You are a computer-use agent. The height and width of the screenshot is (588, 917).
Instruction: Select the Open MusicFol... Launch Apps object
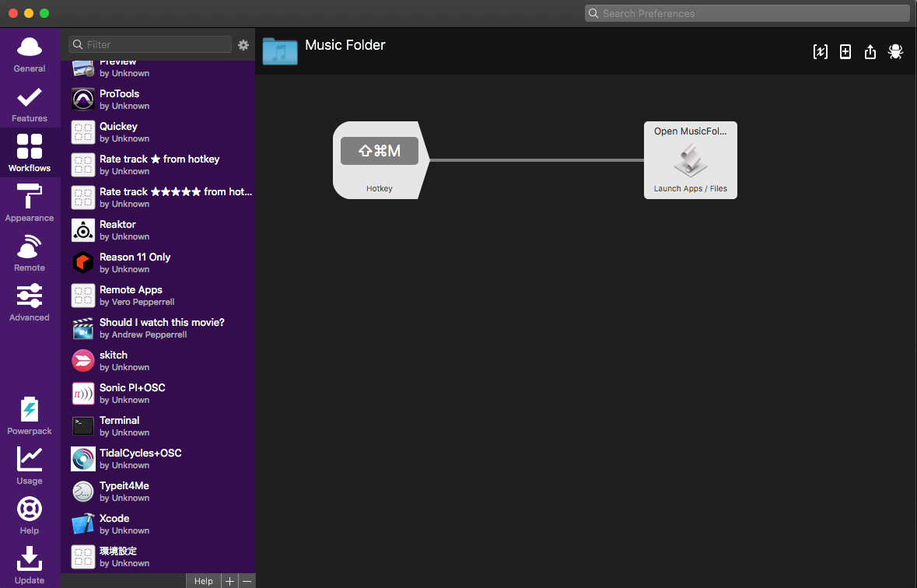point(690,160)
